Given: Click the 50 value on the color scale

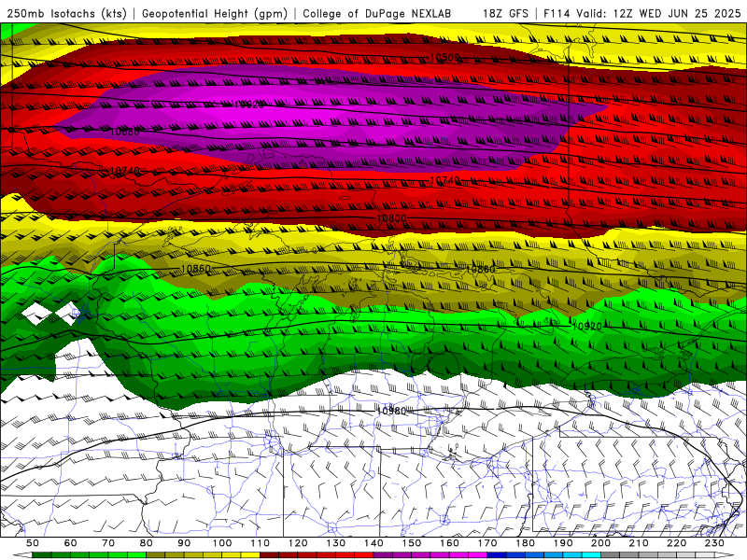Looking at the screenshot, I should [33, 543].
